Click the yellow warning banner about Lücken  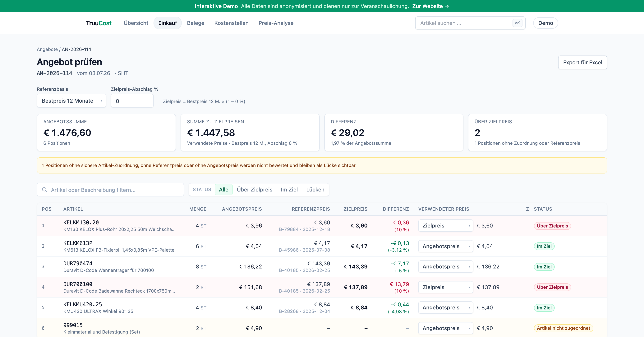[x=322, y=165]
